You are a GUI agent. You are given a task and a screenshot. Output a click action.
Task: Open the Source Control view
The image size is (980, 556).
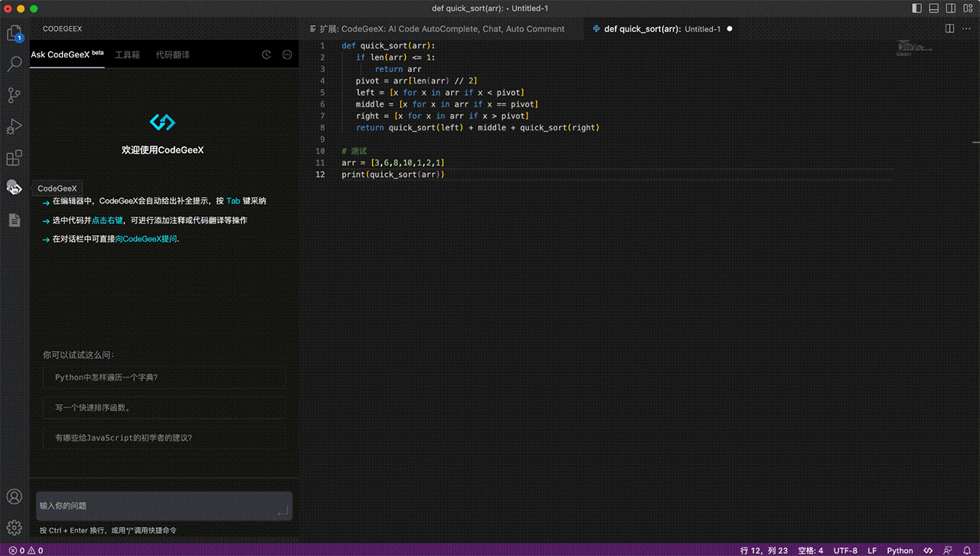[14, 96]
